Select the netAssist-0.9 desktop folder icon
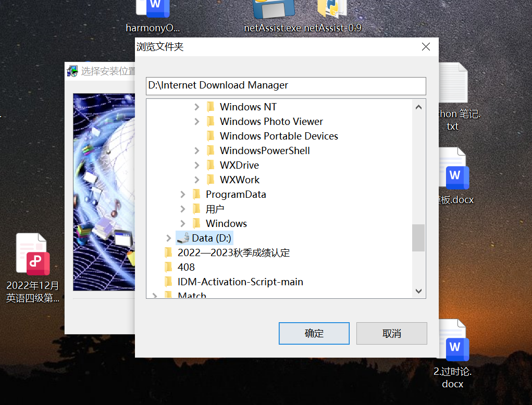 pyautogui.click(x=332, y=9)
